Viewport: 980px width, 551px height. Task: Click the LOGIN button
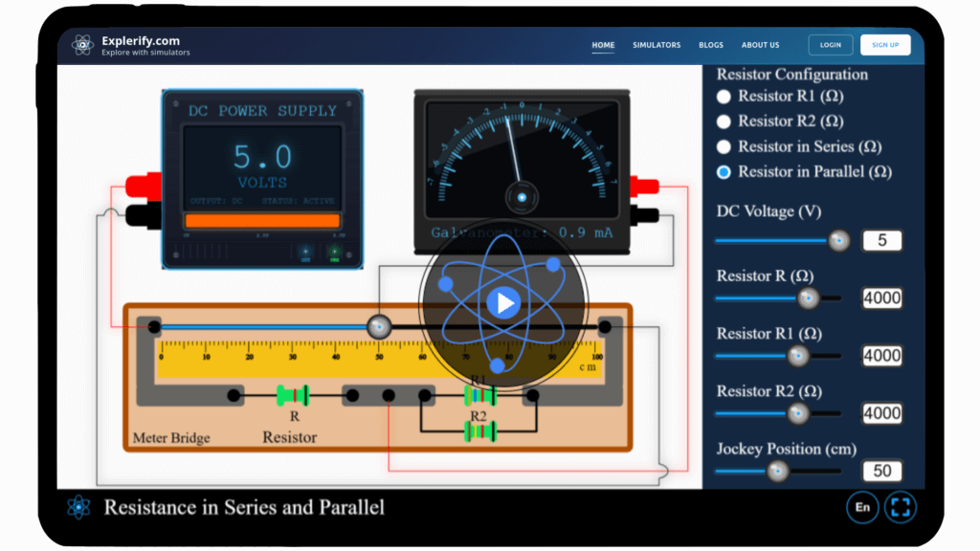point(829,44)
